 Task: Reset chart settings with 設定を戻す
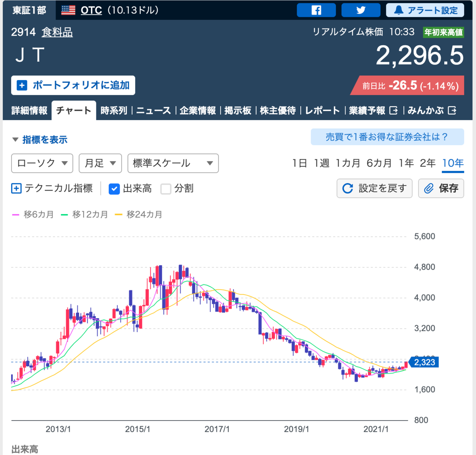point(374,188)
